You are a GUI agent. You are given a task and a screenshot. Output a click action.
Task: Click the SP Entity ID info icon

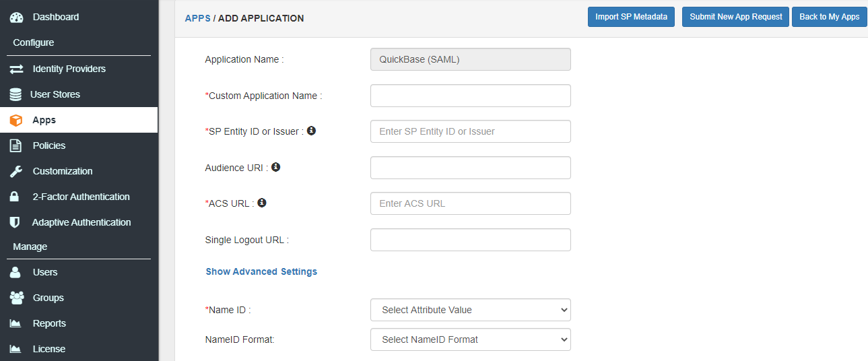pyautogui.click(x=311, y=131)
